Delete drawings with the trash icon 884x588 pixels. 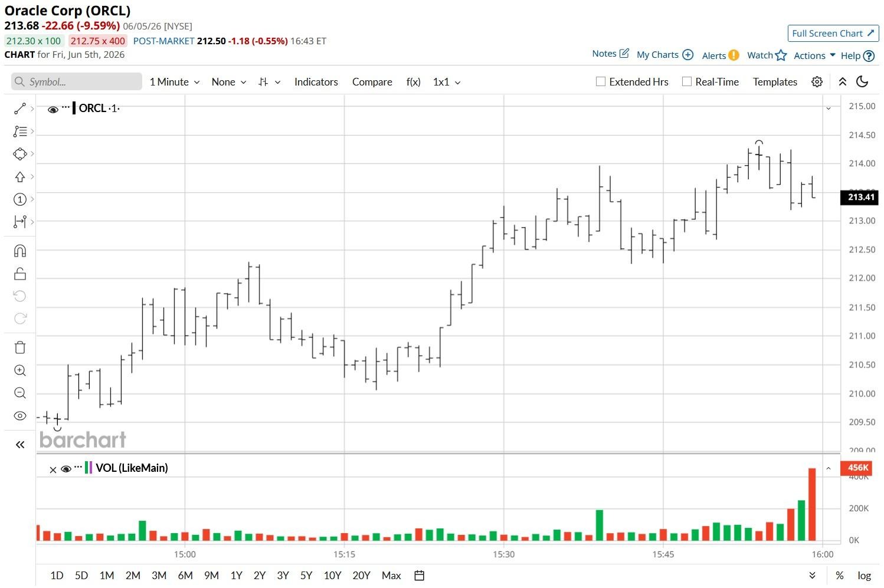pyautogui.click(x=19, y=347)
